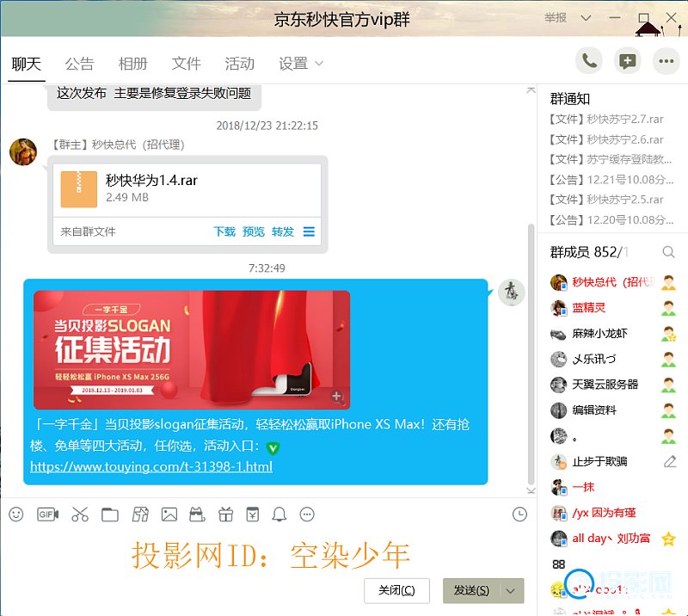Open notice 【文件】秒快苏宁2.5.rar
Screen dimensions: 688x616
click(x=606, y=200)
